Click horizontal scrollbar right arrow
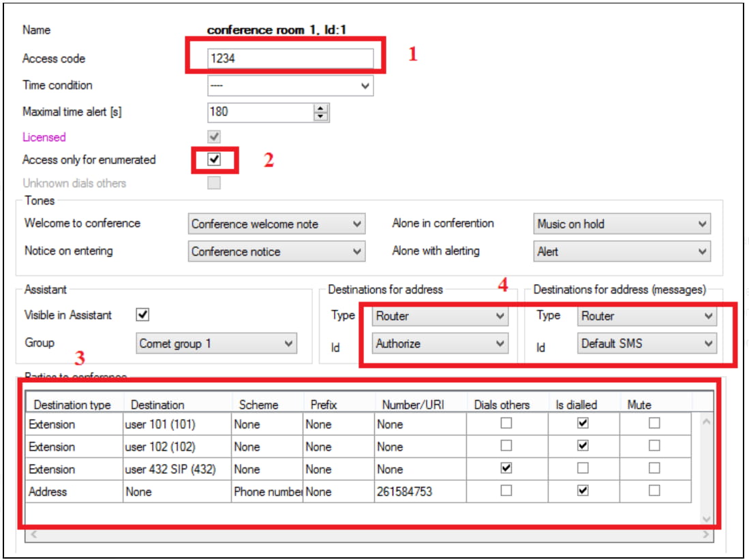This screenshot has height=560, width=749. [706, 534]
